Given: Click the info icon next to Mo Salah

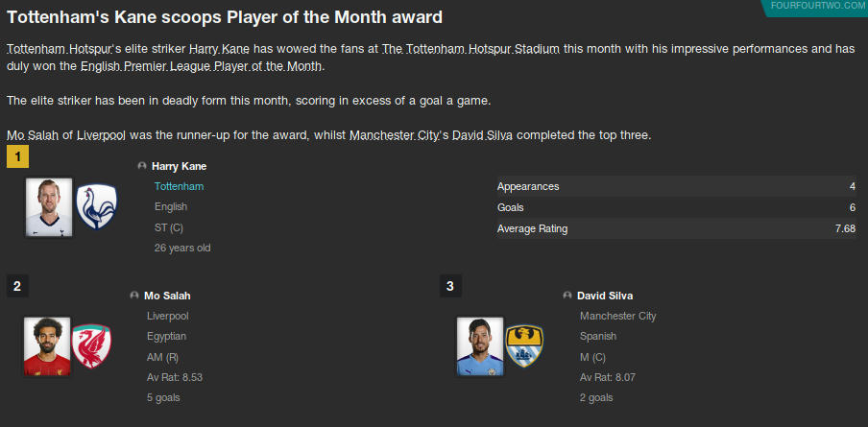Looking at the screenshot, I should click(x=135, y=296).
